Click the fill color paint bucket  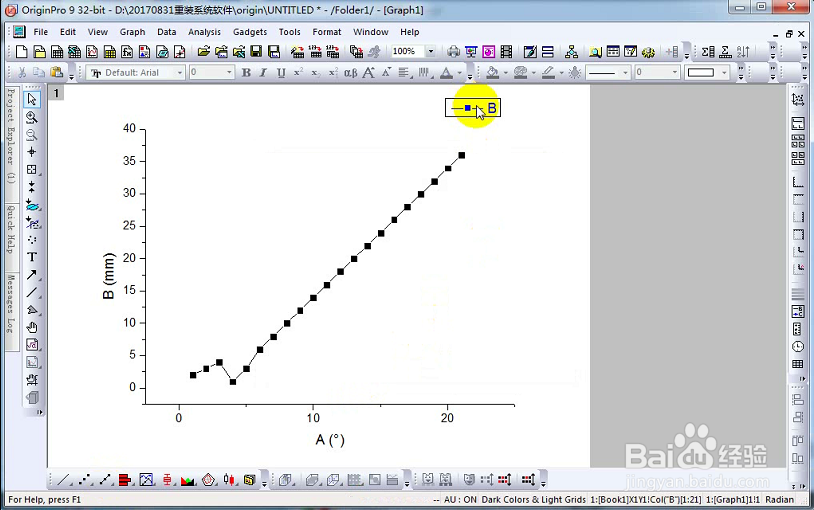click(493, 73)
